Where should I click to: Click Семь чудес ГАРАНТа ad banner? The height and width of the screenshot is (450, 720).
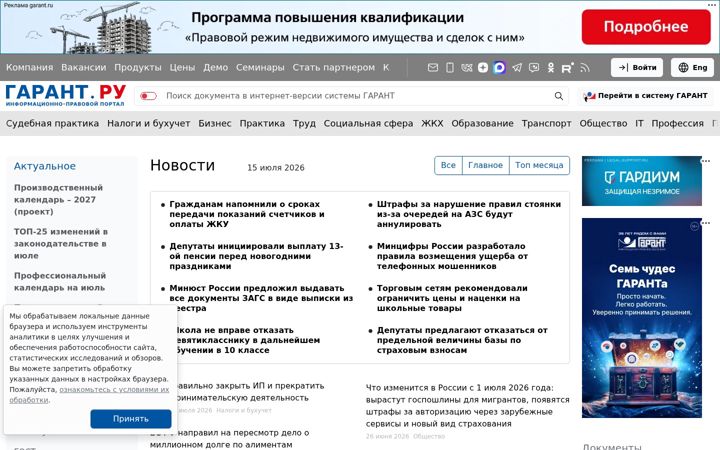641,318
